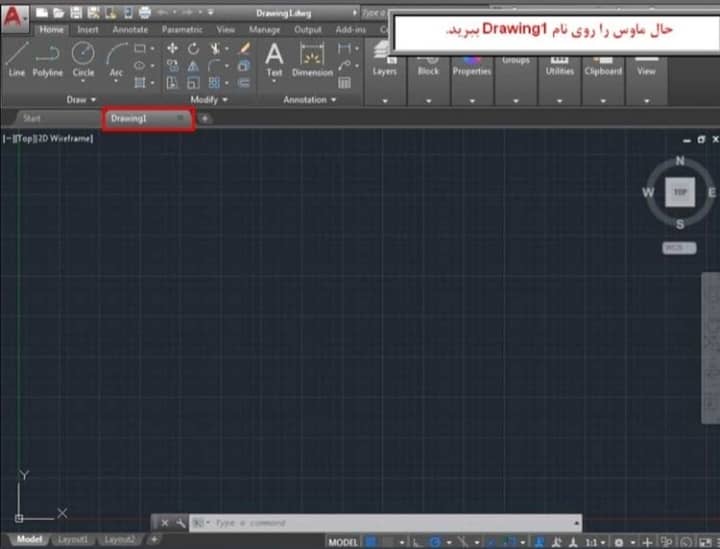This screenshot has height=549, width=720.
Task: Open the Trim tool dropdown arrow
Action: pyautogui.click(x=227, y=48)
